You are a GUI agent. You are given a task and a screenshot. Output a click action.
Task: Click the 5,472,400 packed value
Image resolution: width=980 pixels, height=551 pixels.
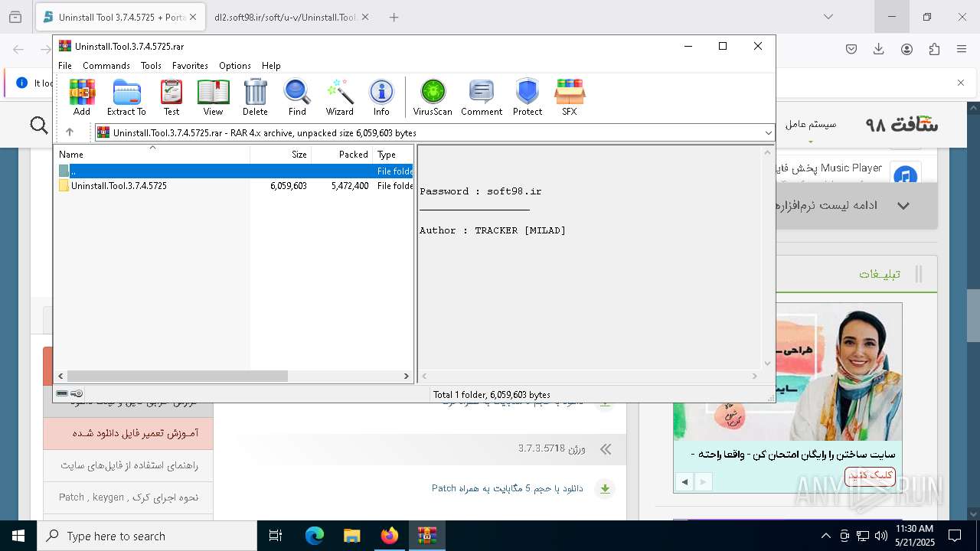tap(350, 186)
